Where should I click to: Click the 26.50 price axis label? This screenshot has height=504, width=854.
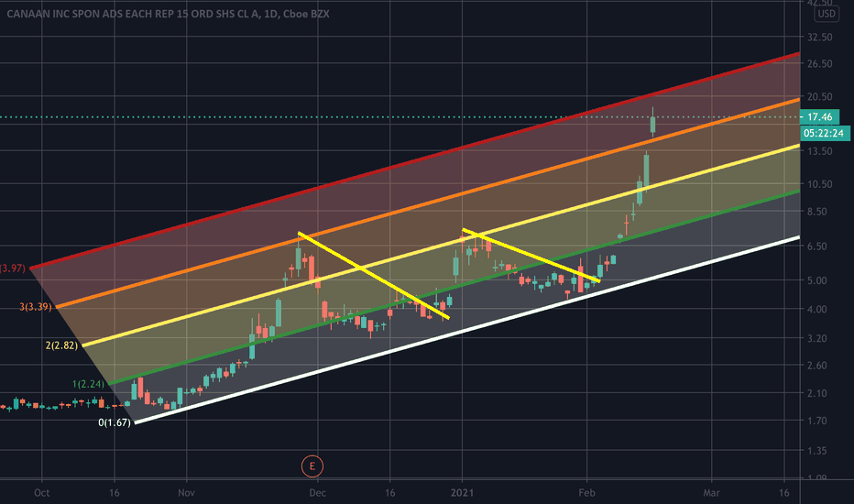[820, 64]
